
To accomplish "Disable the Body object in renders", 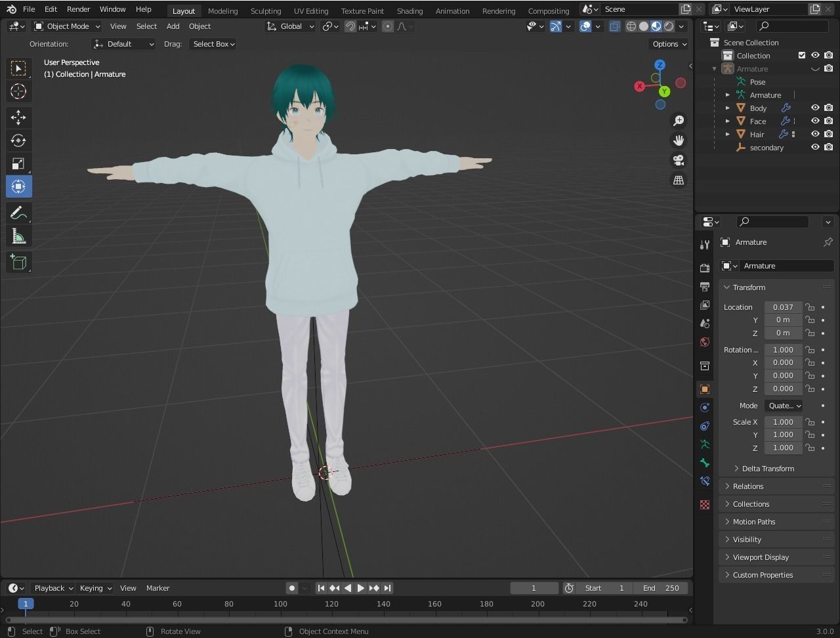I will [829, 108].
